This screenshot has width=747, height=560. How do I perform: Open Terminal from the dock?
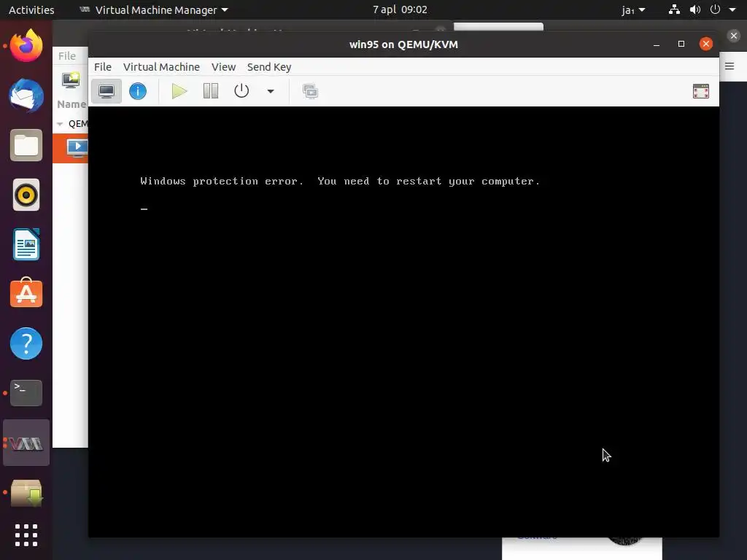pos(26,393)
